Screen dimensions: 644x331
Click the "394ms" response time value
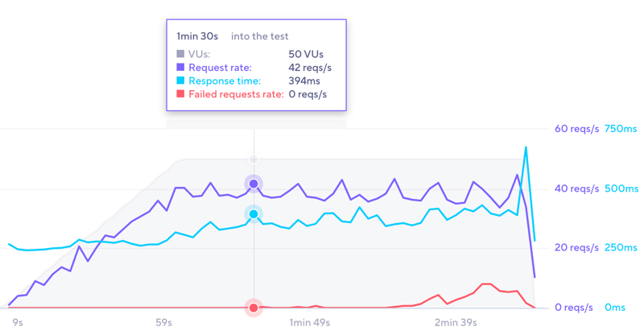(303, 81)
